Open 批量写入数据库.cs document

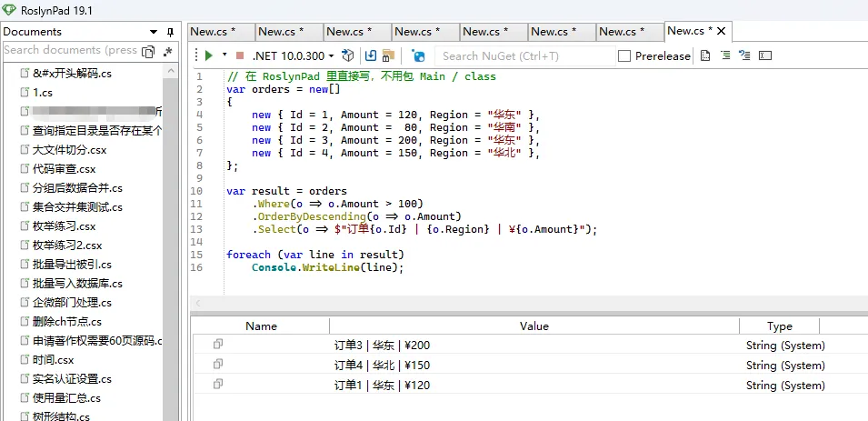coord(77,284)
